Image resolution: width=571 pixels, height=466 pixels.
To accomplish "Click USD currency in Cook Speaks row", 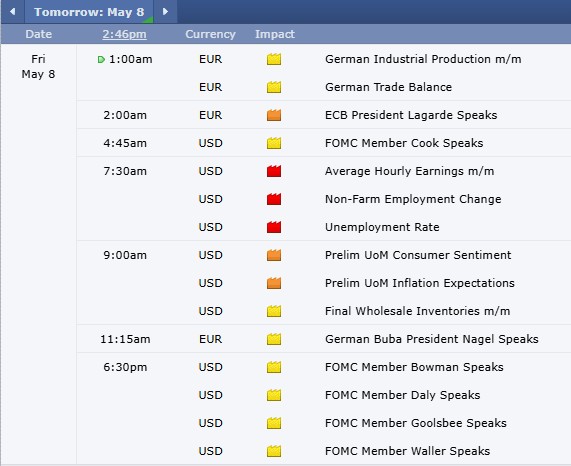I will (210, 143).
